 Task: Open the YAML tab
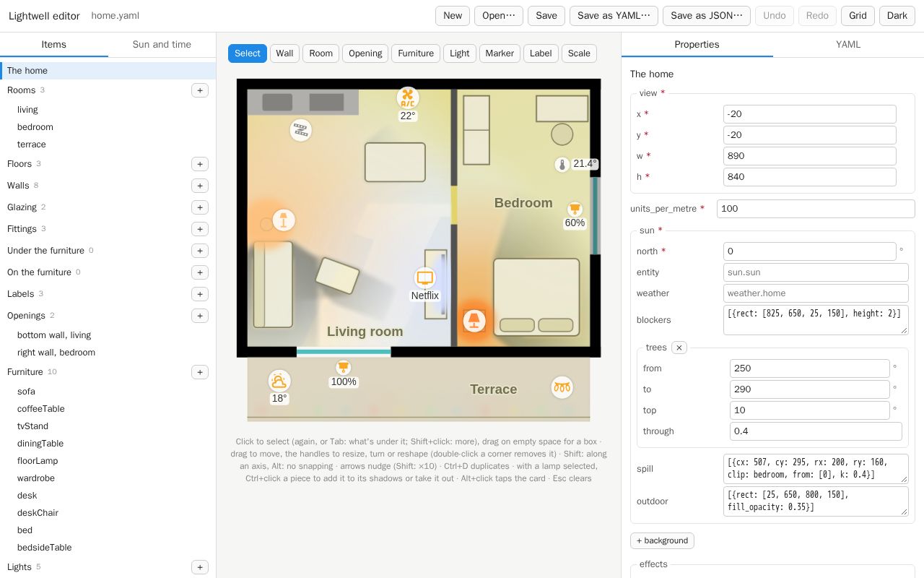click(848, 45)
